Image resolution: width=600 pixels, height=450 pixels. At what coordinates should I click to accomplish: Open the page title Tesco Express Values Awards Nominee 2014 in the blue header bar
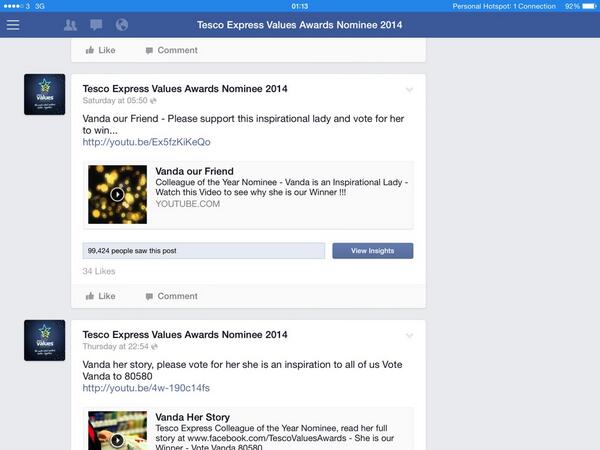pos(300,25)
